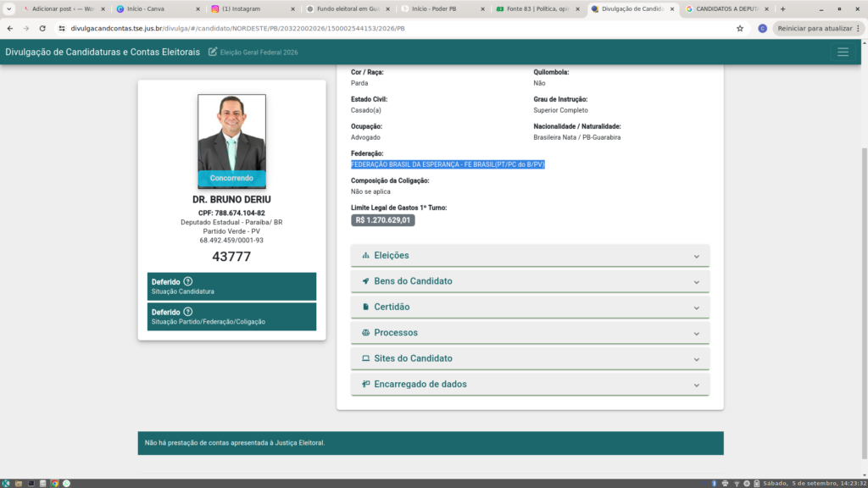Screen dimensions: 868x488
Task: Open the hamburger menu in the header
Action: coord(843,52)
